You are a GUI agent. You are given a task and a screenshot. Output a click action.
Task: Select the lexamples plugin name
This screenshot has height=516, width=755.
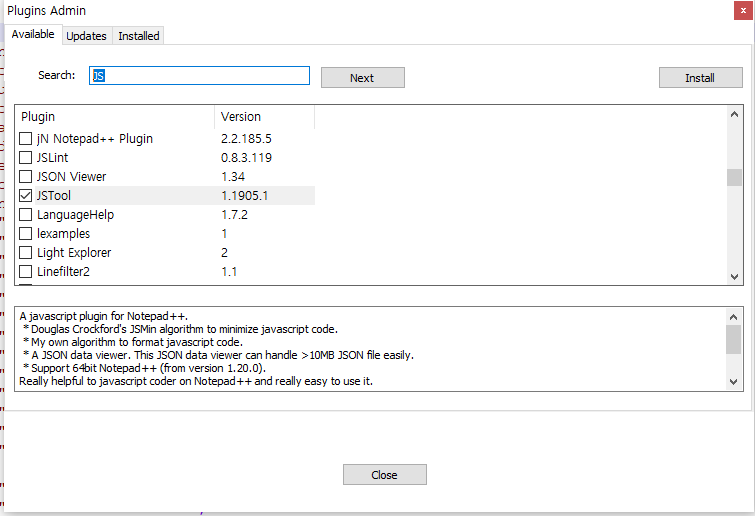(63, 233)
